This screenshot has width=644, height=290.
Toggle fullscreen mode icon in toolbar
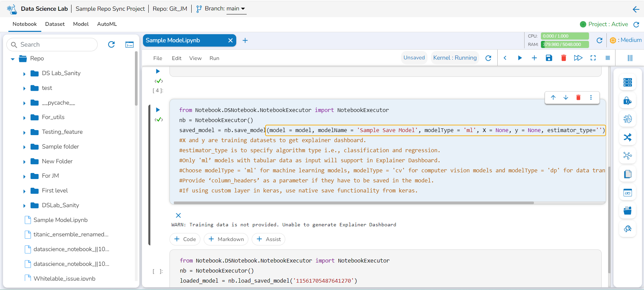tap(593, 58)
